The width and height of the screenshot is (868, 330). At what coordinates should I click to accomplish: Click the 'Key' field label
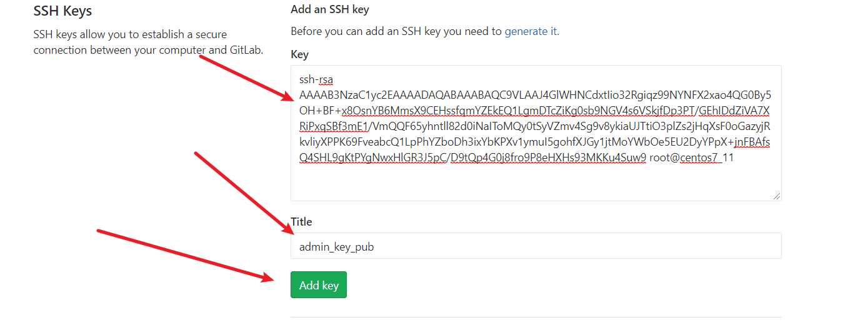click(x=300, y=54)
